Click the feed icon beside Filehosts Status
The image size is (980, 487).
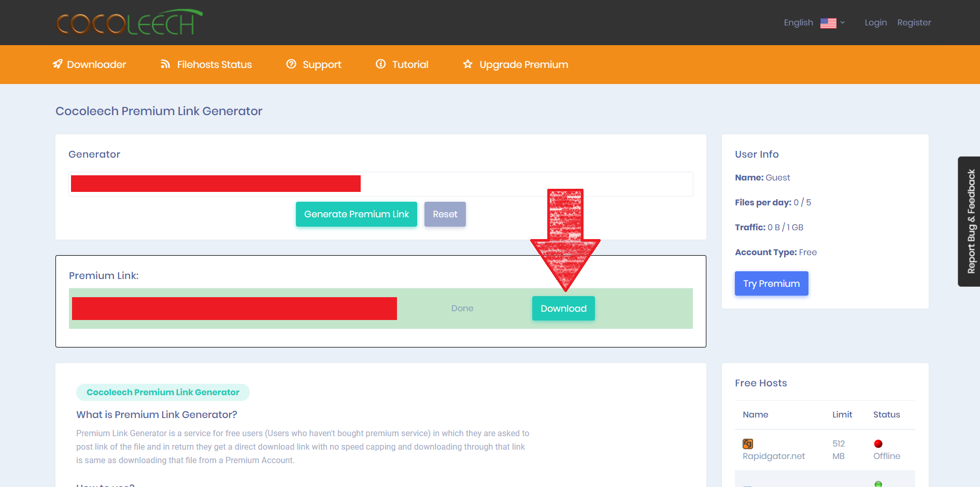tap(165, 64)
